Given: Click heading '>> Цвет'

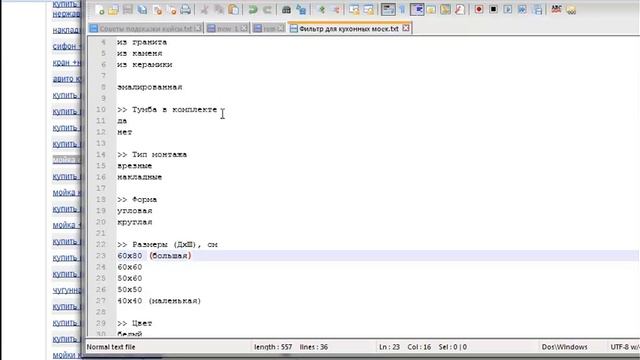Looking at the screenshot, I should tap(134, 323).
